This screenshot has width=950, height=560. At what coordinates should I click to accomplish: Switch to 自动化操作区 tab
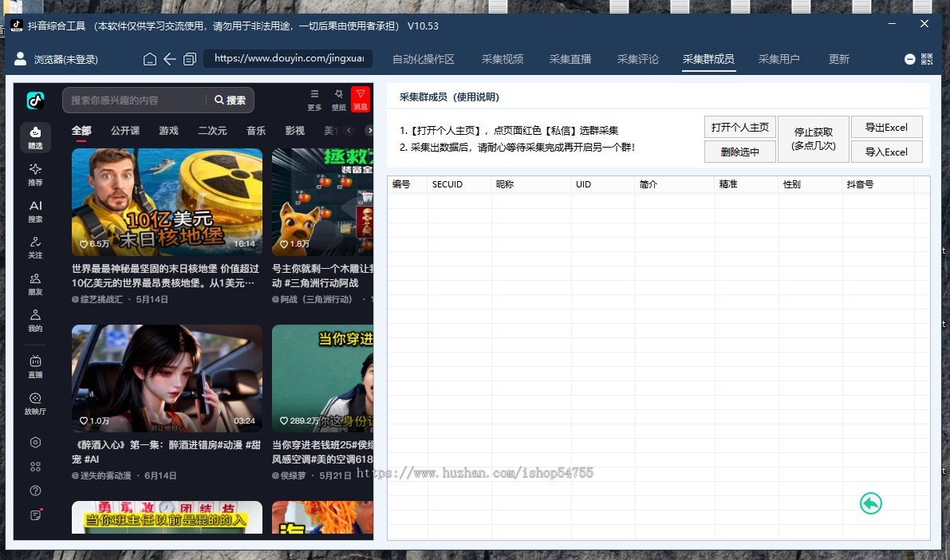423,59
